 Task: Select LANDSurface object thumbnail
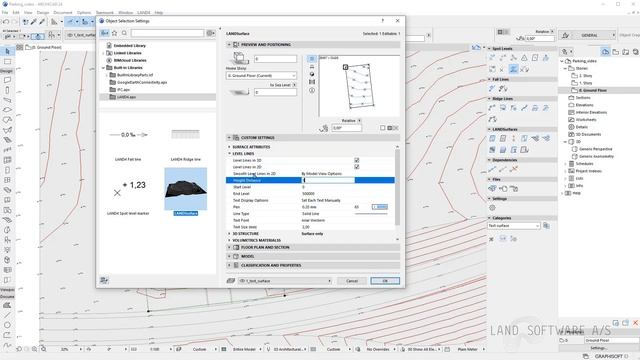click(x=186, y=189)
